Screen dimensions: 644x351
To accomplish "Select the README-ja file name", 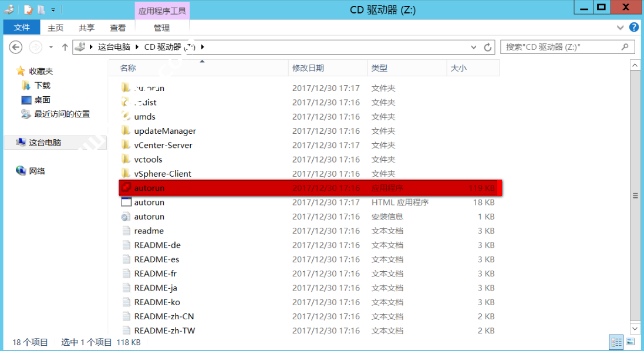I will pos(156,288).
